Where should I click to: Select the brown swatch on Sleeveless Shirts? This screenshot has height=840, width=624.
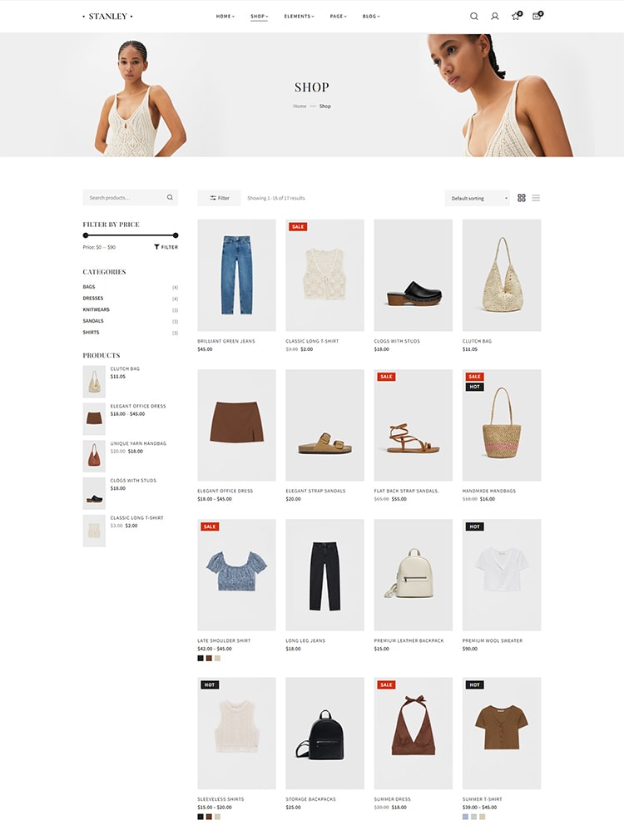(x=209, y=817)
